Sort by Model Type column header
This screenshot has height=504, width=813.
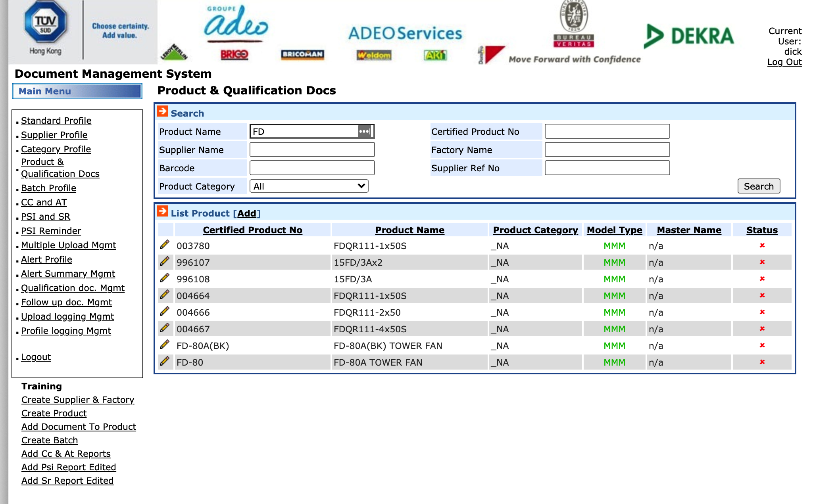coord(614,230)
